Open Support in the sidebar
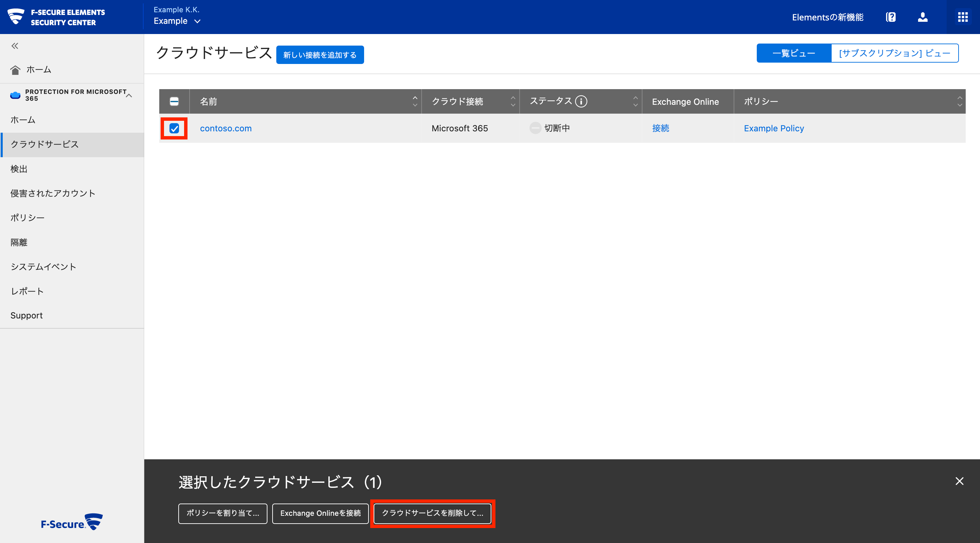 (x=72, y=316)
